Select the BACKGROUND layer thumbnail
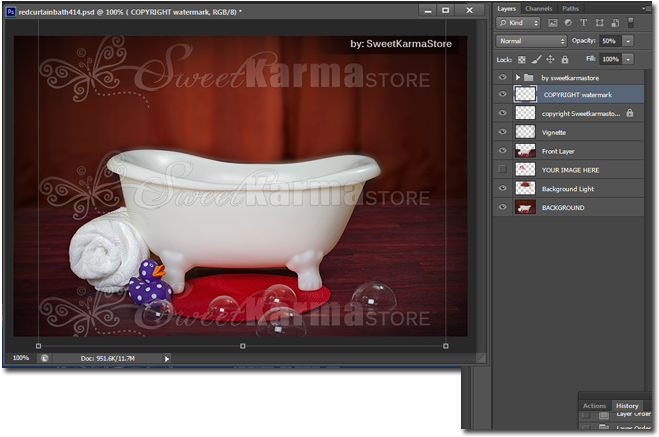The height and width of the screenshot is (437, 659). pyautogui.click(x=525, y=208)
